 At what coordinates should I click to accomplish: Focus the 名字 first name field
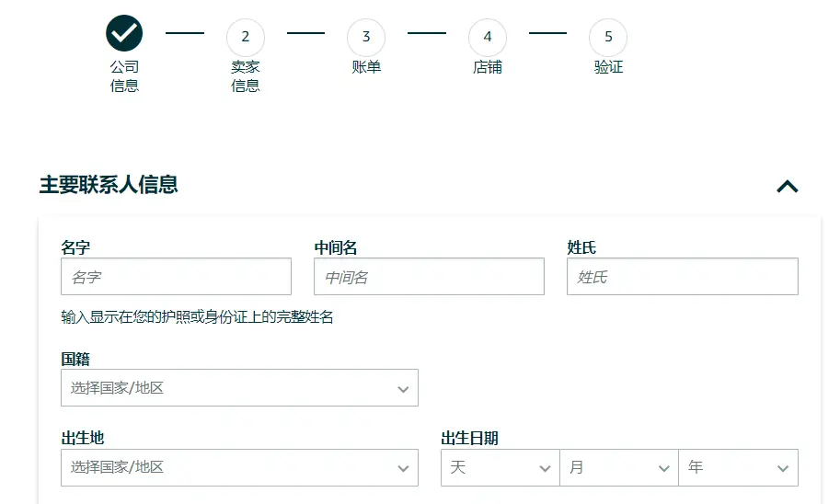click(x=177, y=276)
